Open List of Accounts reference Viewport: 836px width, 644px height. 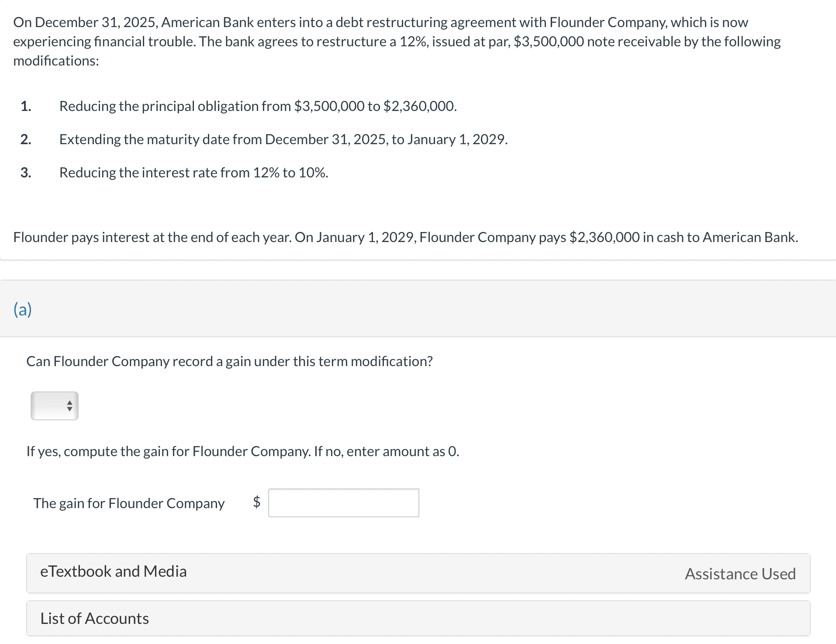[x=94, y=618]
